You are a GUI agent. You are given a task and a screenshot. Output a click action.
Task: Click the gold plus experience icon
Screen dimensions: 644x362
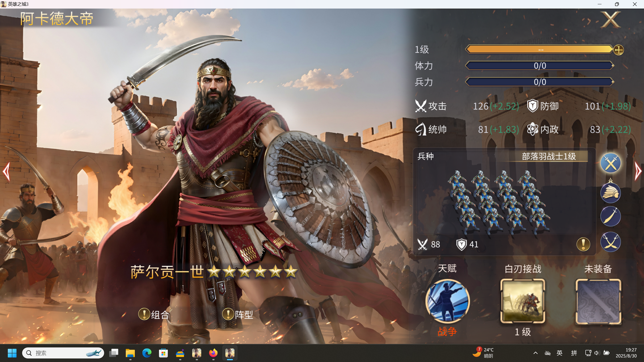tap(619, 50)
